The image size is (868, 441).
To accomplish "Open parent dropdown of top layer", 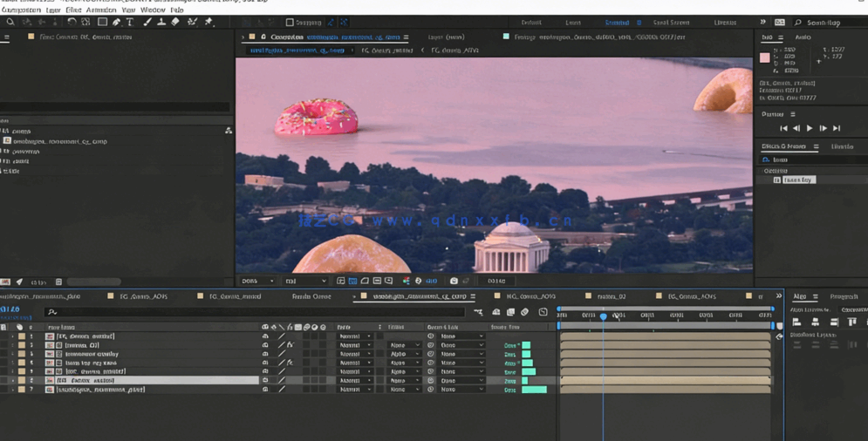I will tap(462, 336).
